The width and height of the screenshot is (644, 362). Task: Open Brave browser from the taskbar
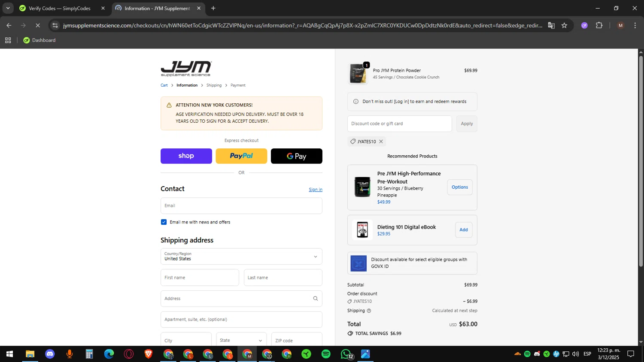(149, 354)
